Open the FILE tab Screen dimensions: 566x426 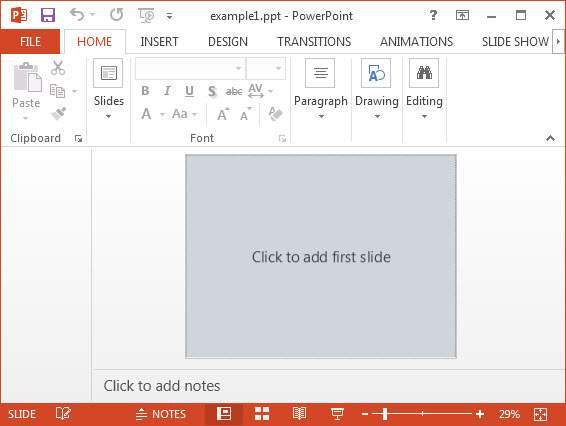click(x=30, y=42)
